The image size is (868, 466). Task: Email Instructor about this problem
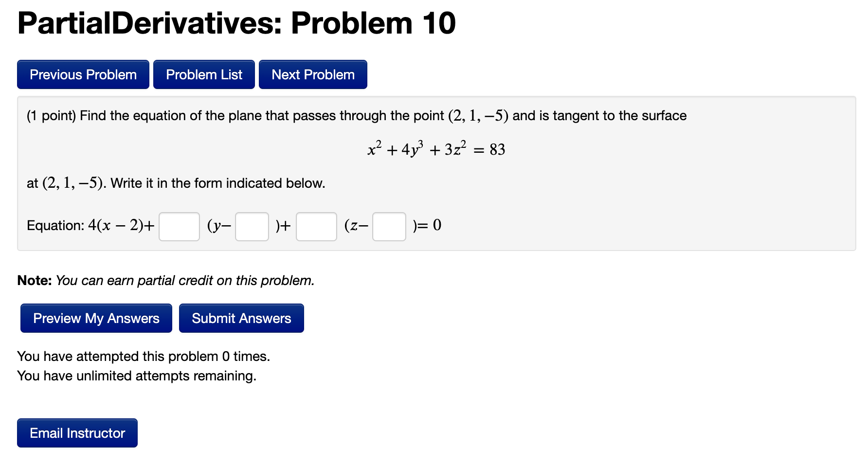tap(77, 432)
